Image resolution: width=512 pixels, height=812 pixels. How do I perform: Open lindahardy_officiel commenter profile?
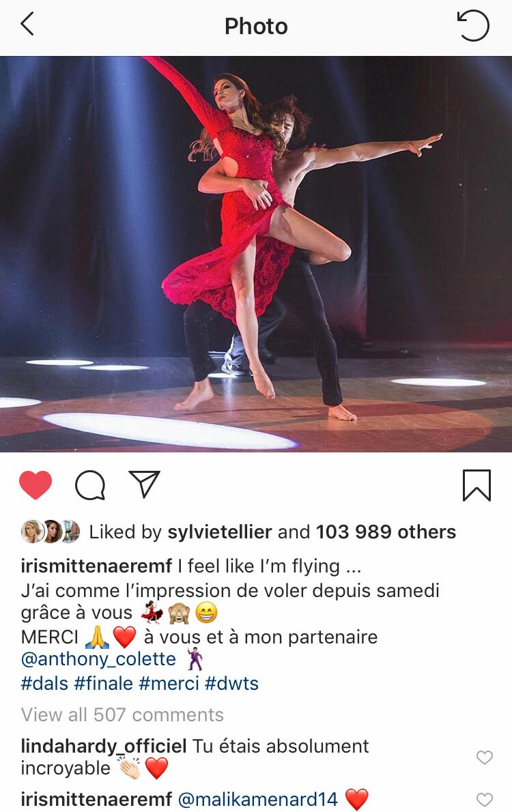click(x=104, y=746)
